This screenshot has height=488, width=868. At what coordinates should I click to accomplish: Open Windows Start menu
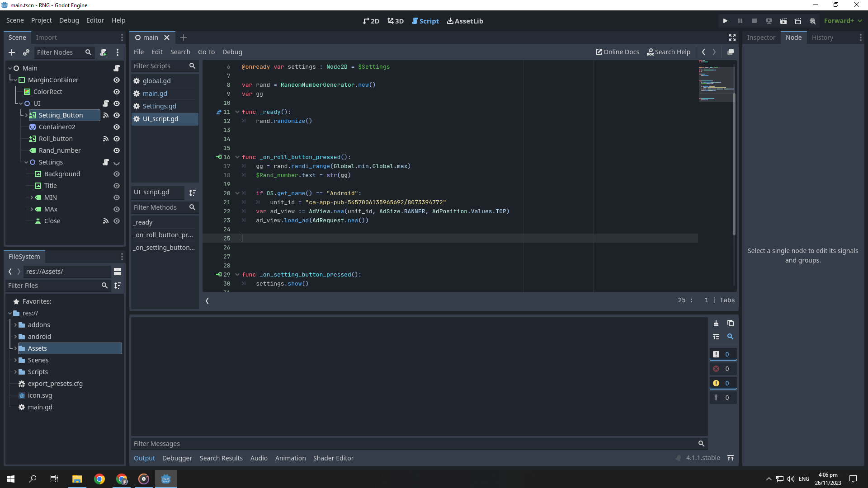coord(11,479)
